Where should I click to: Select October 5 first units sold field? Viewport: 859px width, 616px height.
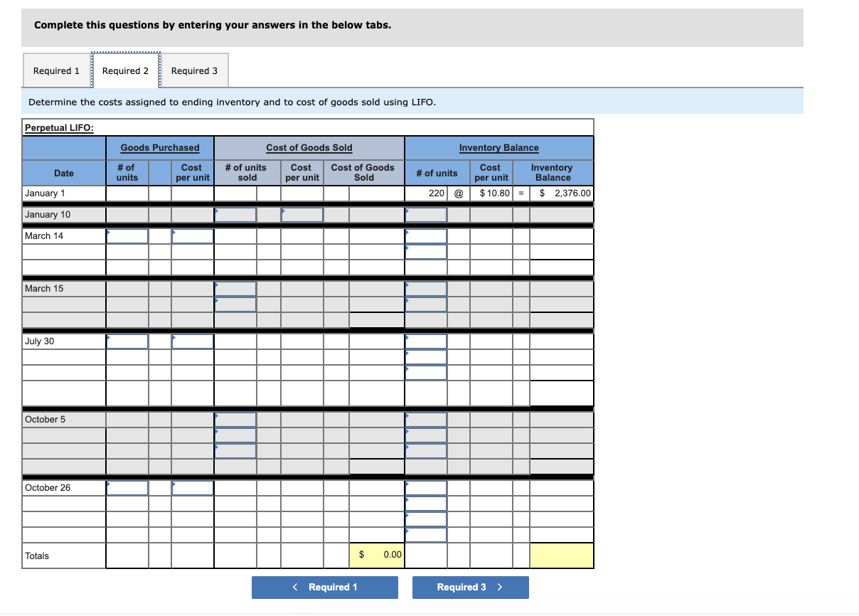235,419
